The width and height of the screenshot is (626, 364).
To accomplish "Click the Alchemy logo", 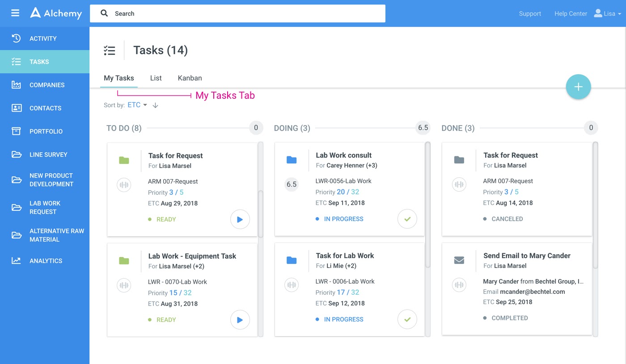I will [56, 13].
